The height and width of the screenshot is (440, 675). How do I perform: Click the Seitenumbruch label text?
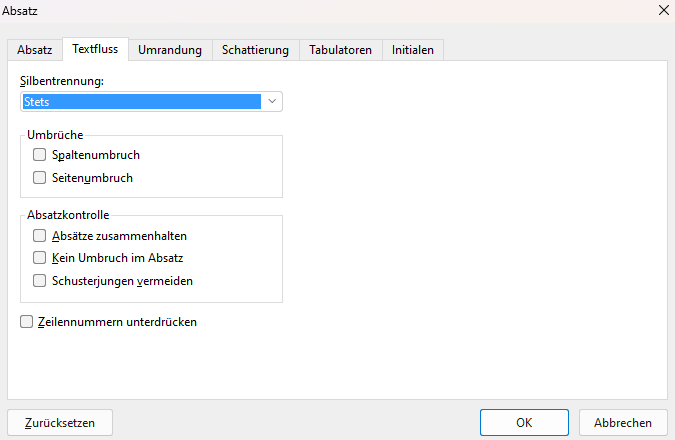pos(92,178)
